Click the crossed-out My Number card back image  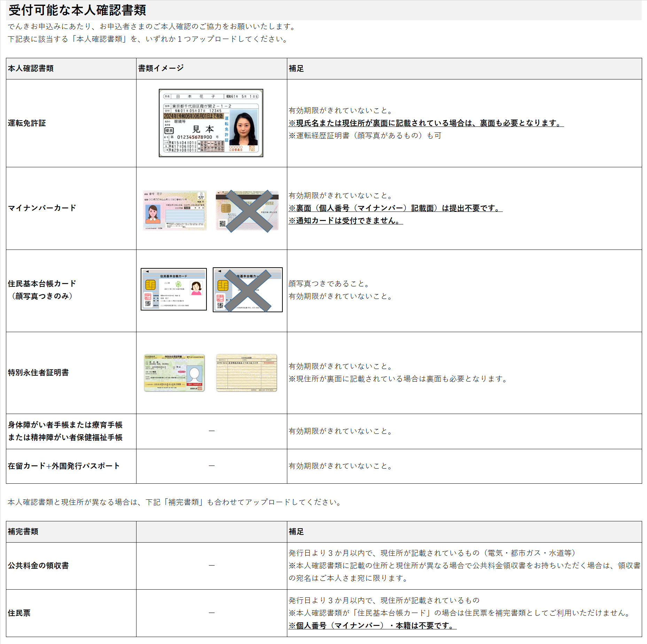pos(247,210)
